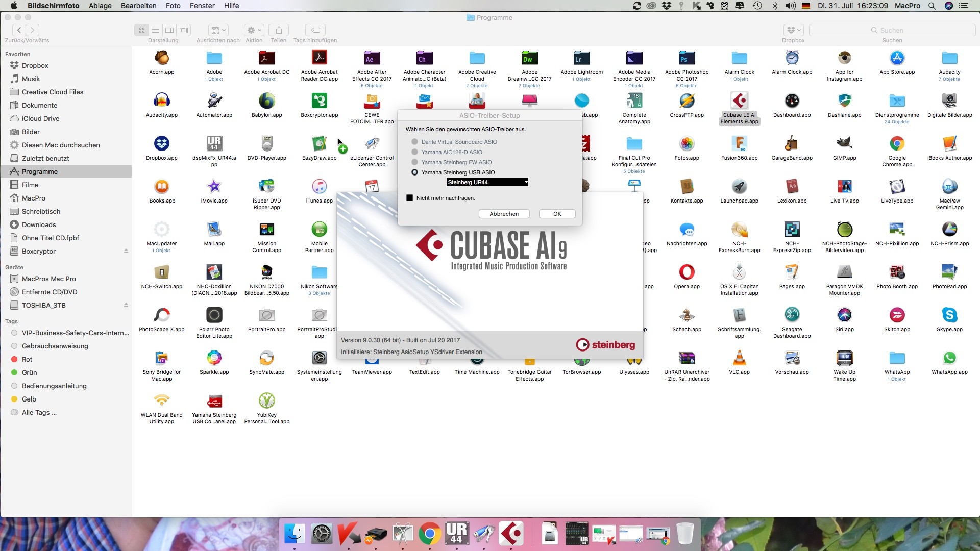The image size is (980, 551).
Task: Open WhatsApp.app icon
Action: [949, 358]
